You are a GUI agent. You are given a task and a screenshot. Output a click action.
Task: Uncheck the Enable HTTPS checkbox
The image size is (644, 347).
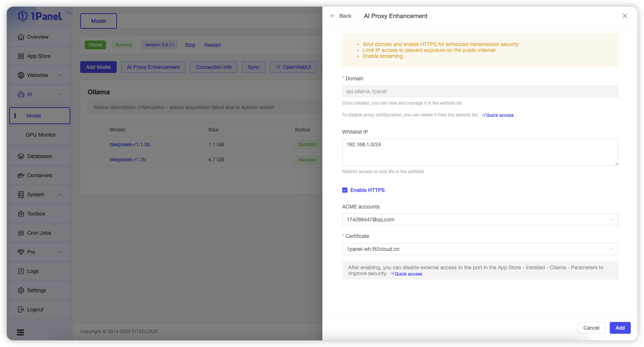(x=345, y=190)
